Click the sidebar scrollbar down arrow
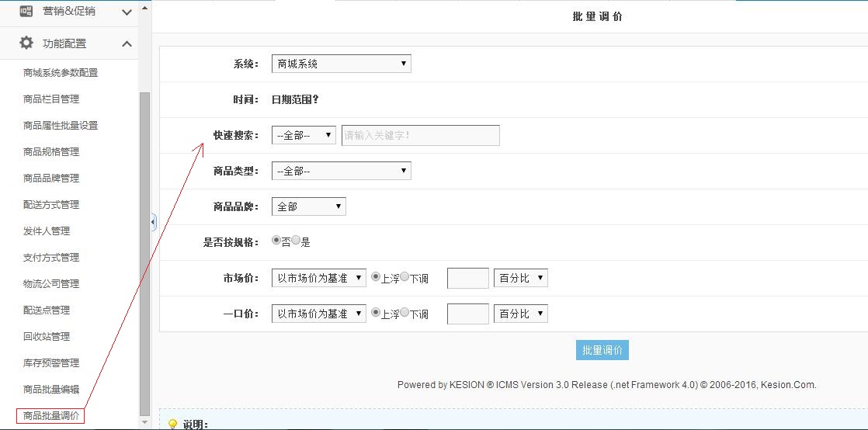 (x=144, y=423)
